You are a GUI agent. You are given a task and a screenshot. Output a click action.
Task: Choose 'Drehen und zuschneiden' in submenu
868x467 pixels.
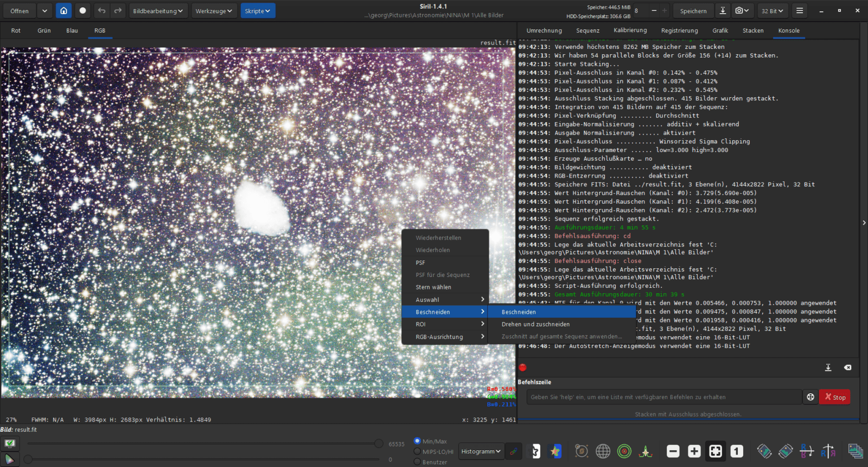(535, 324)
